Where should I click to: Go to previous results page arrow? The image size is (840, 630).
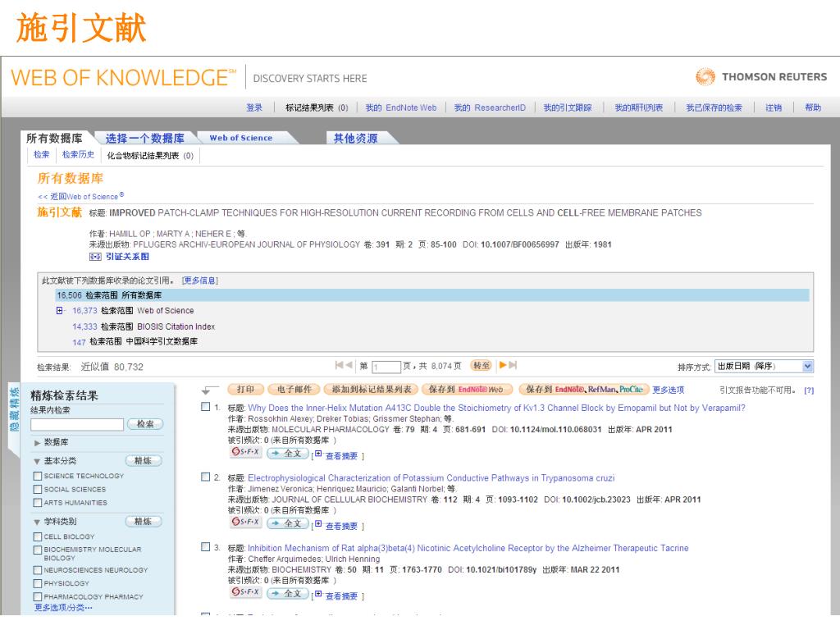pos(349,365)
